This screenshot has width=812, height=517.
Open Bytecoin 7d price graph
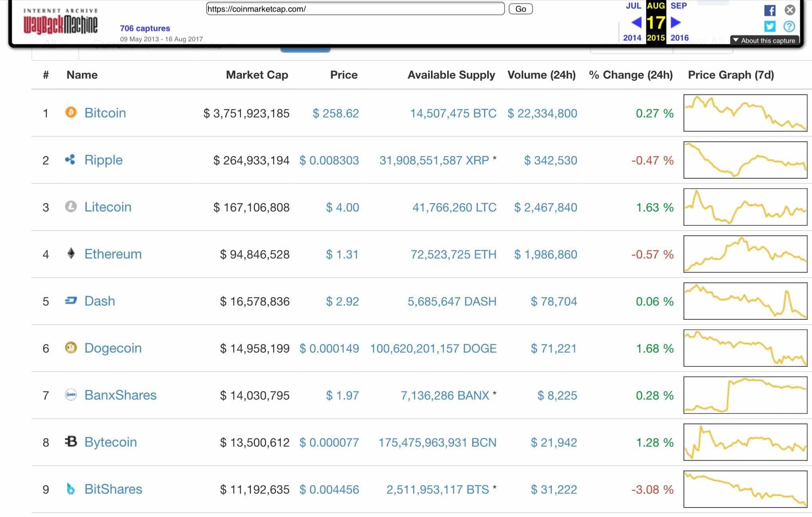pyautogui.click(x=745, y=442)
